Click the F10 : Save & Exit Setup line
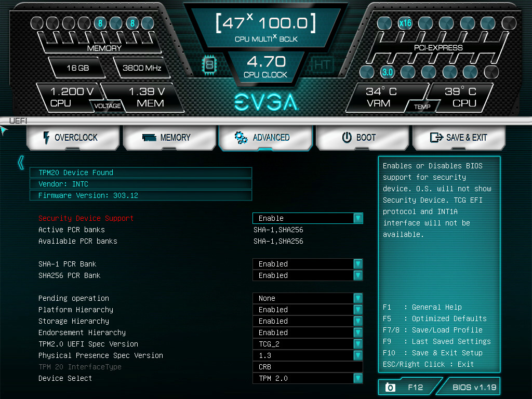This screenshot has width=532, height=399. 433,353
